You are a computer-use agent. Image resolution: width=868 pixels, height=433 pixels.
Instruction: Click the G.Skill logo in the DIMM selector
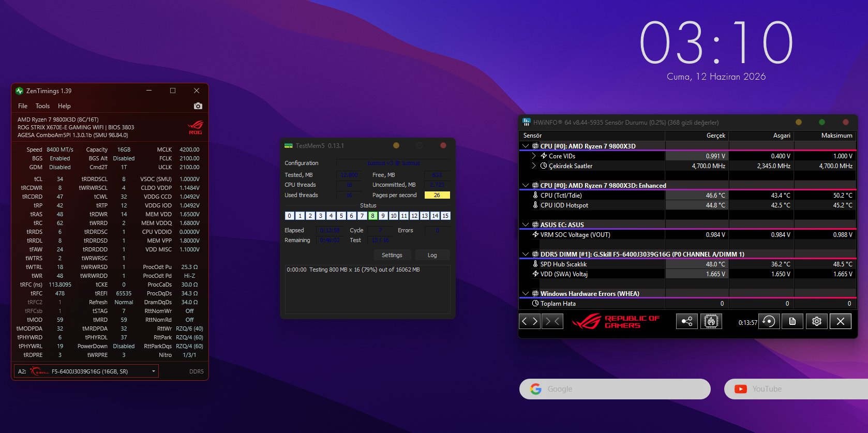tap(39, 371)
